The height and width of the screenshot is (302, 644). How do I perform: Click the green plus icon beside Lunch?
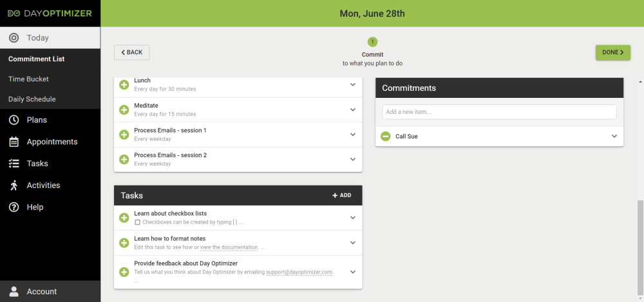point(124,84)
